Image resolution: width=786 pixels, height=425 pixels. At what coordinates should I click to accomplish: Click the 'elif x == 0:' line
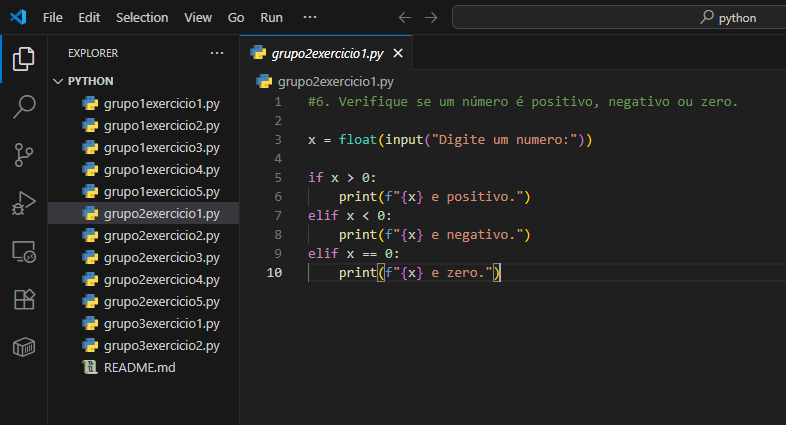pyautogui.click(x=353, y=254)
